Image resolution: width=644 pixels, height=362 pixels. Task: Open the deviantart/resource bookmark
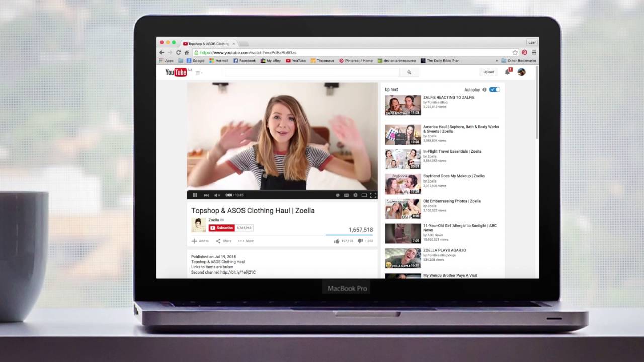tap(397, 61)
